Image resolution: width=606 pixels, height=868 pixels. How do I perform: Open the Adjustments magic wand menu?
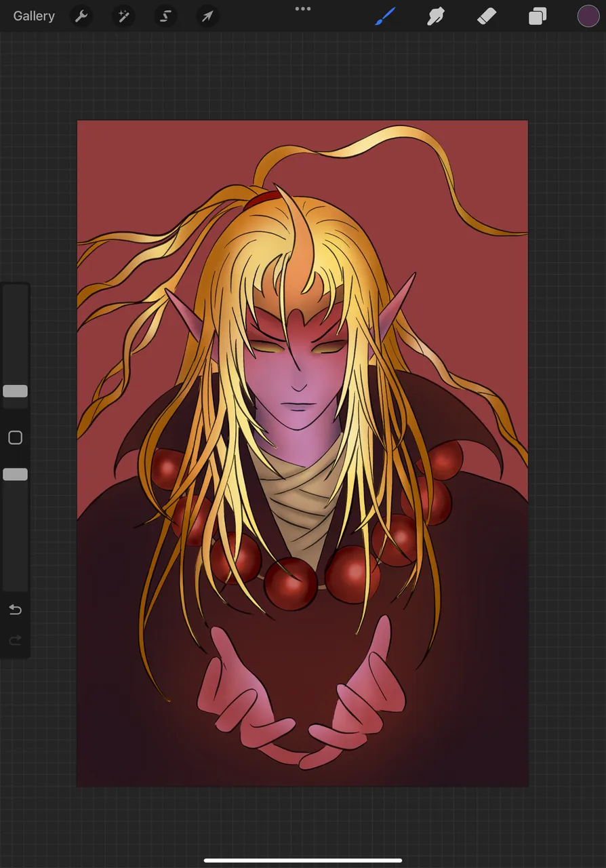[x=123, y=16]
